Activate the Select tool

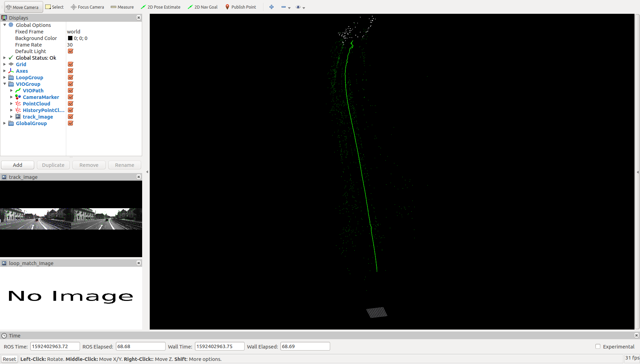[55, 7]
